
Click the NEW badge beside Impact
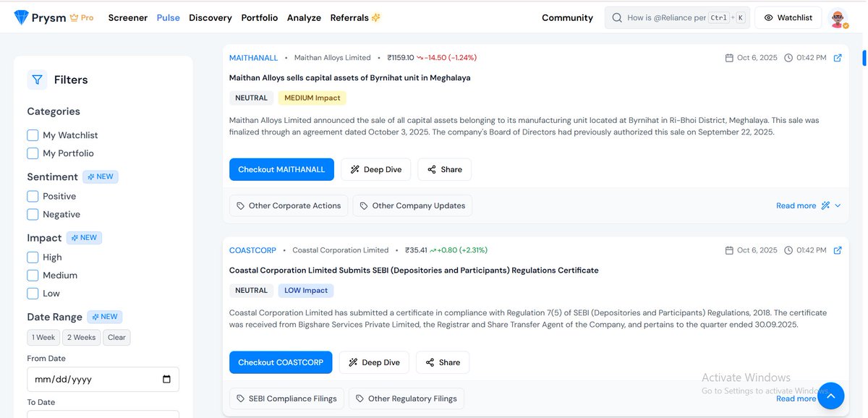84,237
